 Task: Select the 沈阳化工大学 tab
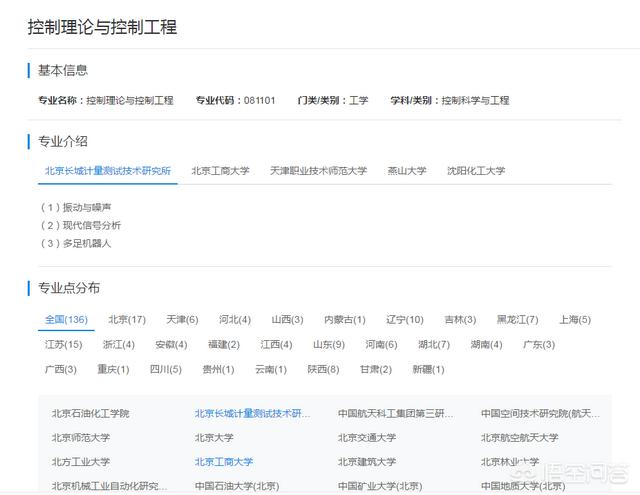tap(476, 171)
